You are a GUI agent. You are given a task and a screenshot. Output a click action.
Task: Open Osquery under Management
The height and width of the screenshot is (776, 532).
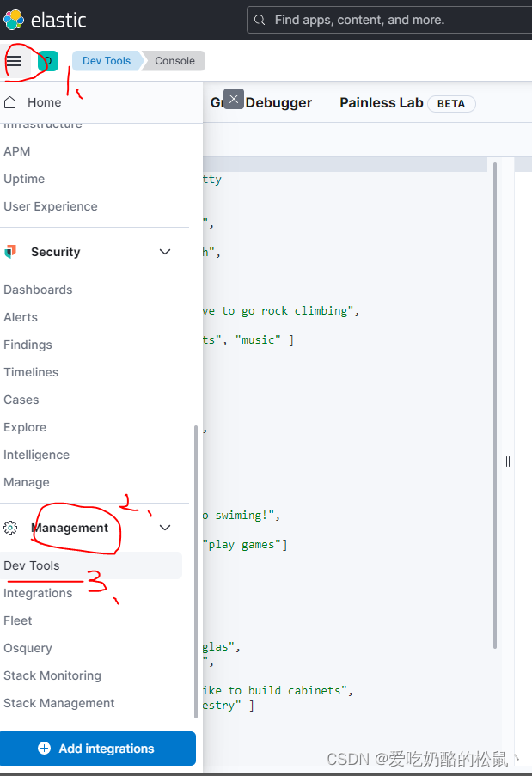tap(28, 648)
